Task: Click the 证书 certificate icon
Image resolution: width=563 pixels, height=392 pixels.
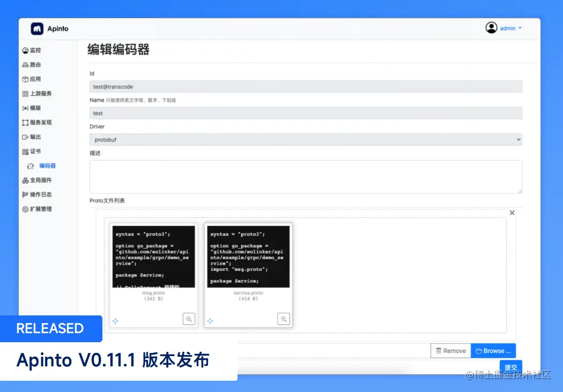Action: tap(25, 152)
